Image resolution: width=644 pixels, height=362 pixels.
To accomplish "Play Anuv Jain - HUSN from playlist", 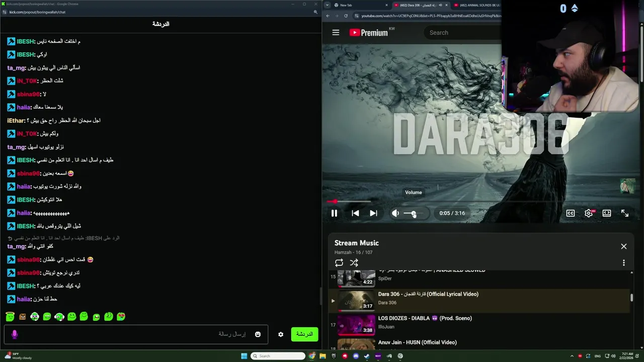I will [418, 342].
